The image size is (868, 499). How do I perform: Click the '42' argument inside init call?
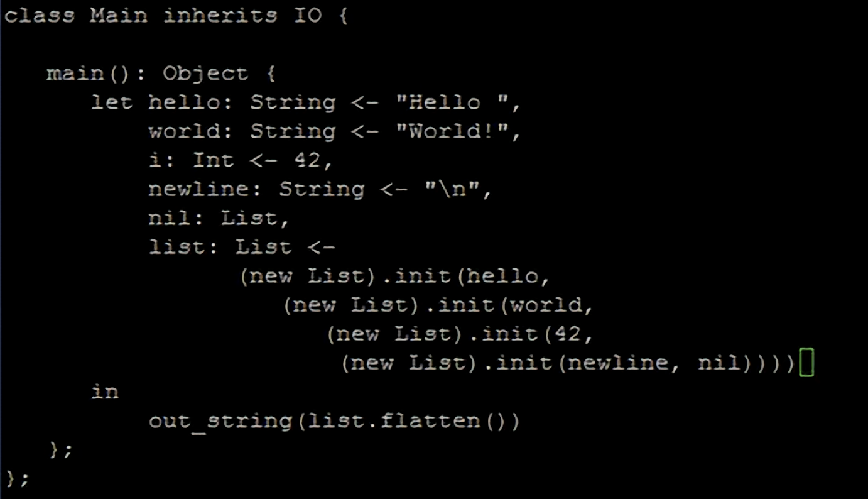[568, 334]
